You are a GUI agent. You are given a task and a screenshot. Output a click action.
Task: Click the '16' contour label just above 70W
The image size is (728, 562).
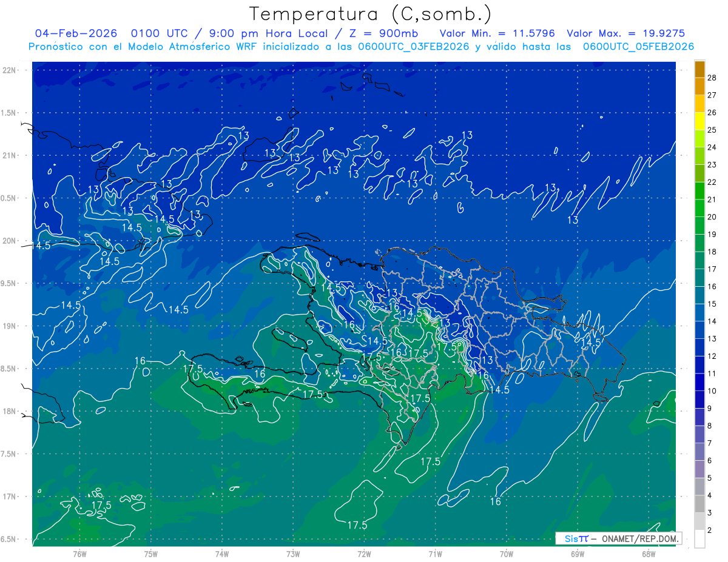point(496,501)
